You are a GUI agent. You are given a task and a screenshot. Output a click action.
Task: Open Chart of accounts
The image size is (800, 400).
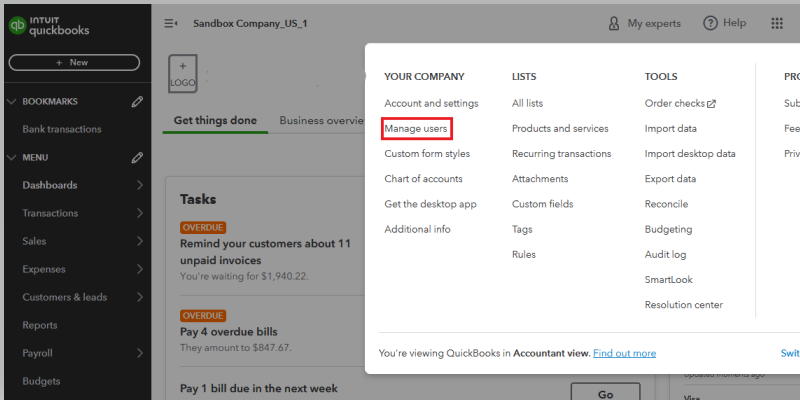coord(423,179)
